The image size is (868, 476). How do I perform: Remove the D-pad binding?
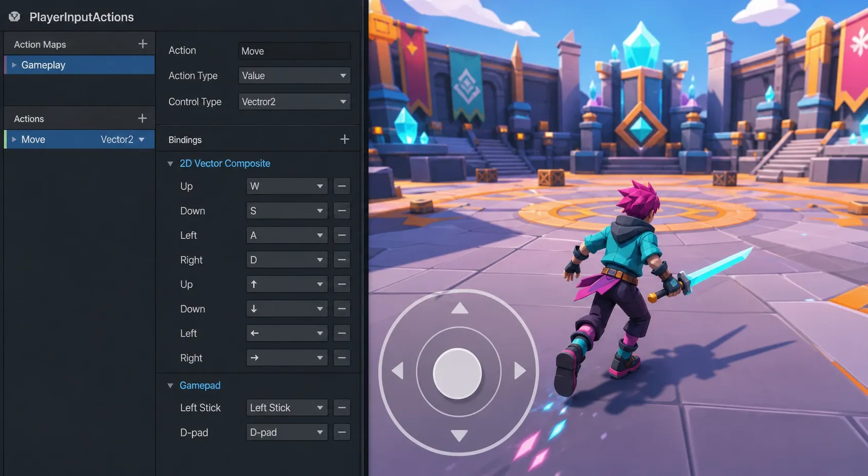point(342,432)
